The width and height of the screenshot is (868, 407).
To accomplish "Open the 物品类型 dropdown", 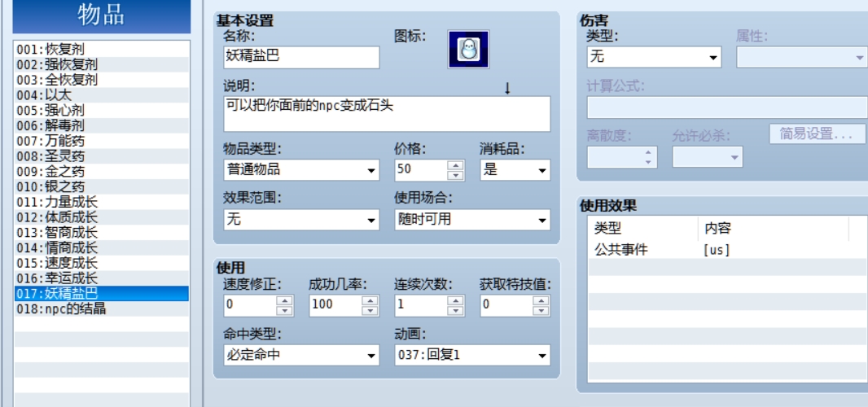I will 302,170.
